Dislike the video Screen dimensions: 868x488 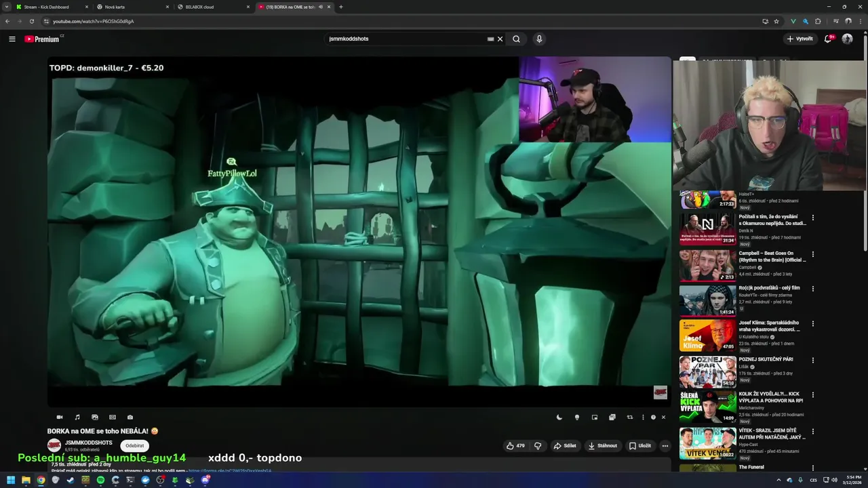[538, 445]
